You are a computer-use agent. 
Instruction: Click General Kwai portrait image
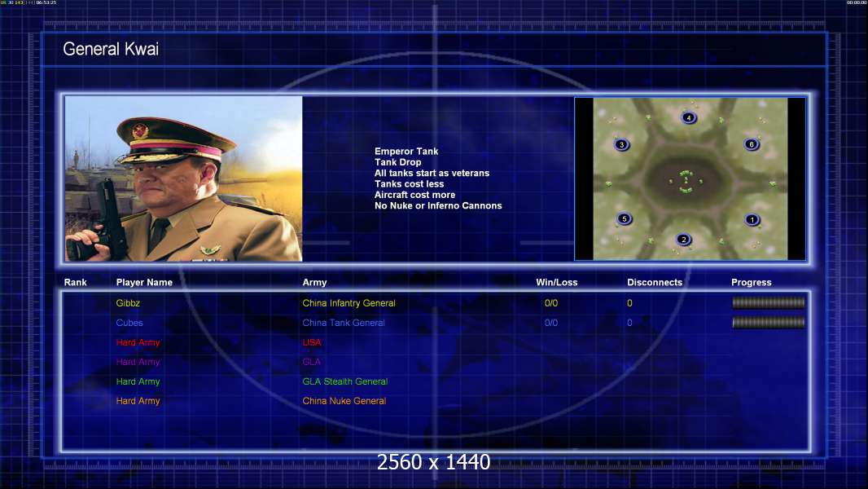click(184, 178)
